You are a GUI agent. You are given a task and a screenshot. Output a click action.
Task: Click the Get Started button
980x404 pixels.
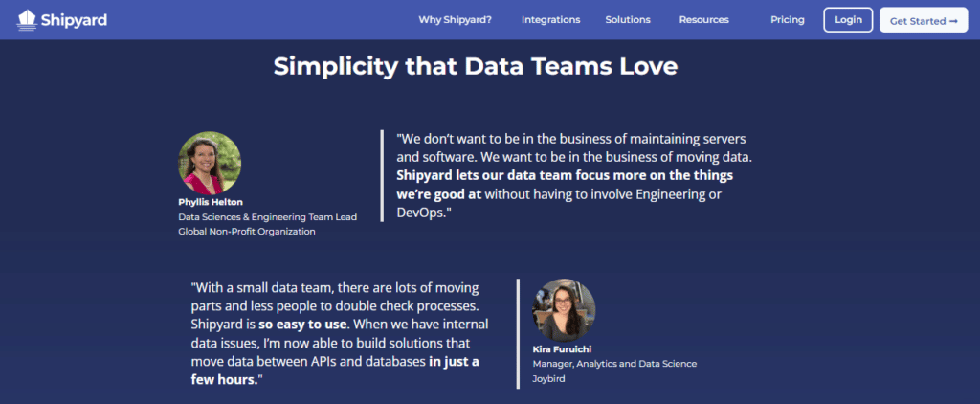click(924, 20)
